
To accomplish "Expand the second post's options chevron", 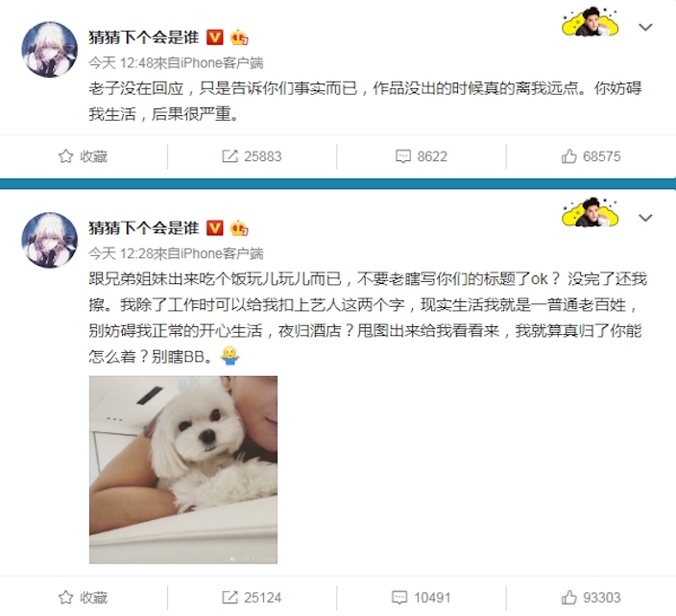I will pyautogui.click(x=645, y=218).
